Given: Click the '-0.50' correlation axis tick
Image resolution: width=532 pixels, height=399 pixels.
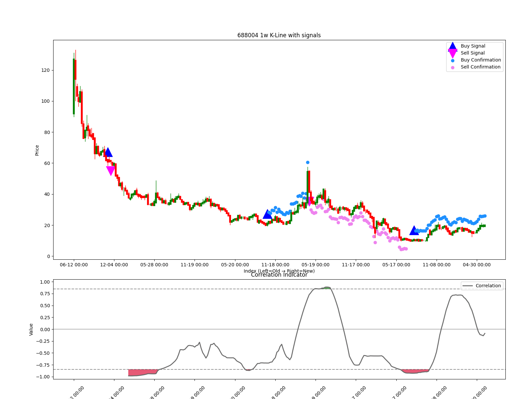Looking at the screenshot, I should click(43, 353).
